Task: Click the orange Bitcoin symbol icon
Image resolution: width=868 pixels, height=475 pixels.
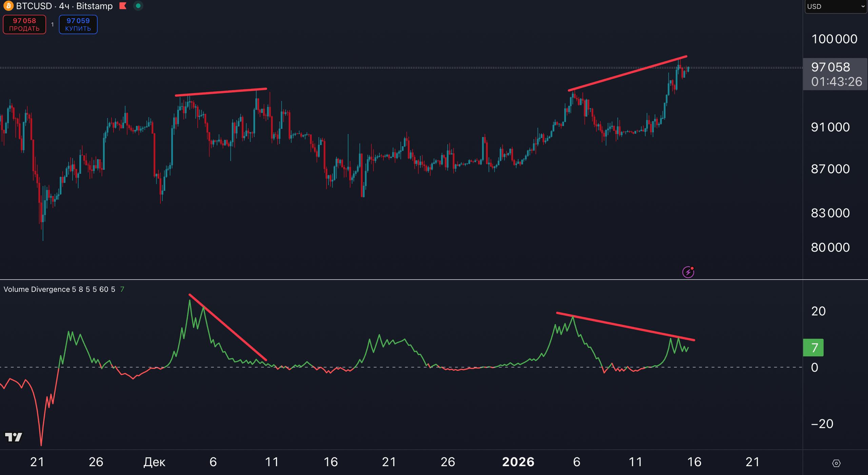Action: [x=8, y=6]
